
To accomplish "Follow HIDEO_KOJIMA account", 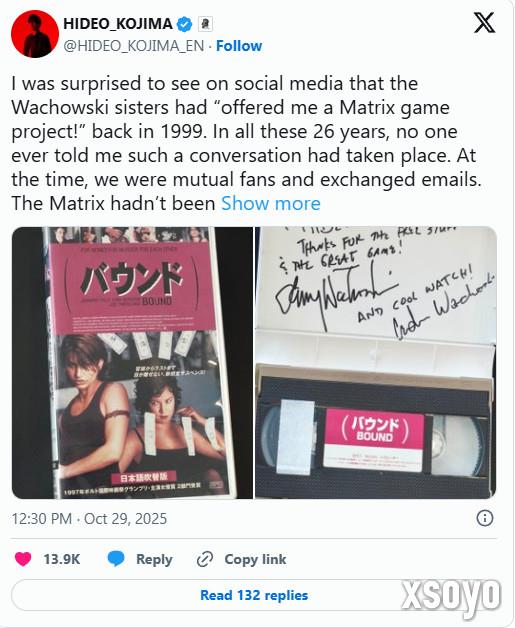I will (239, 46).
